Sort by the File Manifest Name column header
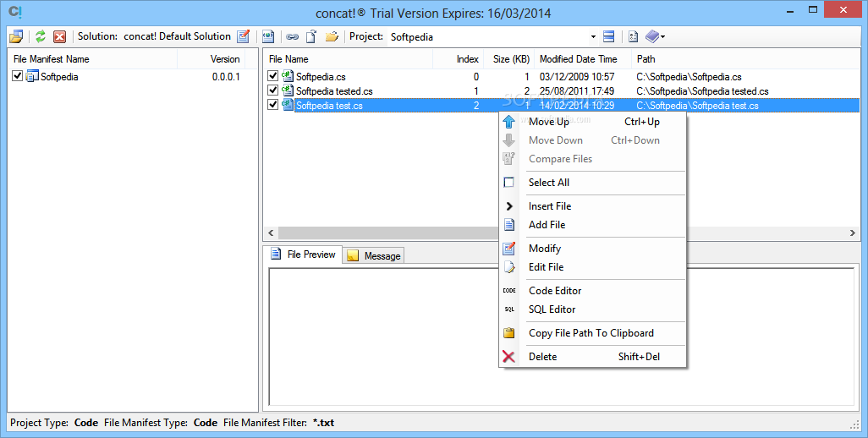868x438 pixels. [x=92, y=59]
